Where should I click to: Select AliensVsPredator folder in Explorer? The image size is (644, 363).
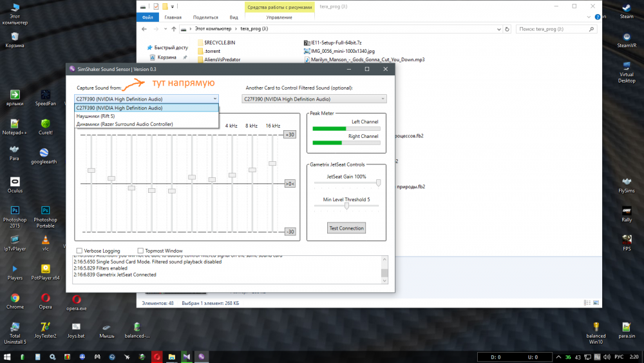click(219, 59)
